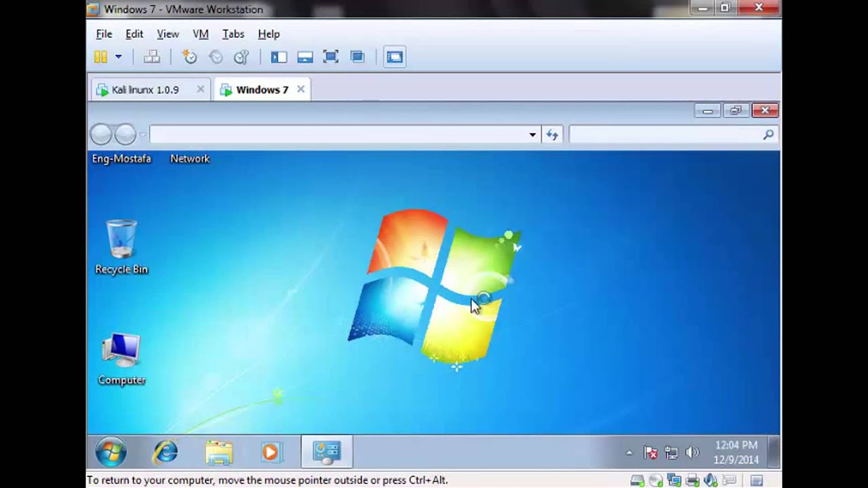Open Windows Explorer folder taskbar icon
The width and height of the screenshot is (868, 488).
tap(219, 452)
